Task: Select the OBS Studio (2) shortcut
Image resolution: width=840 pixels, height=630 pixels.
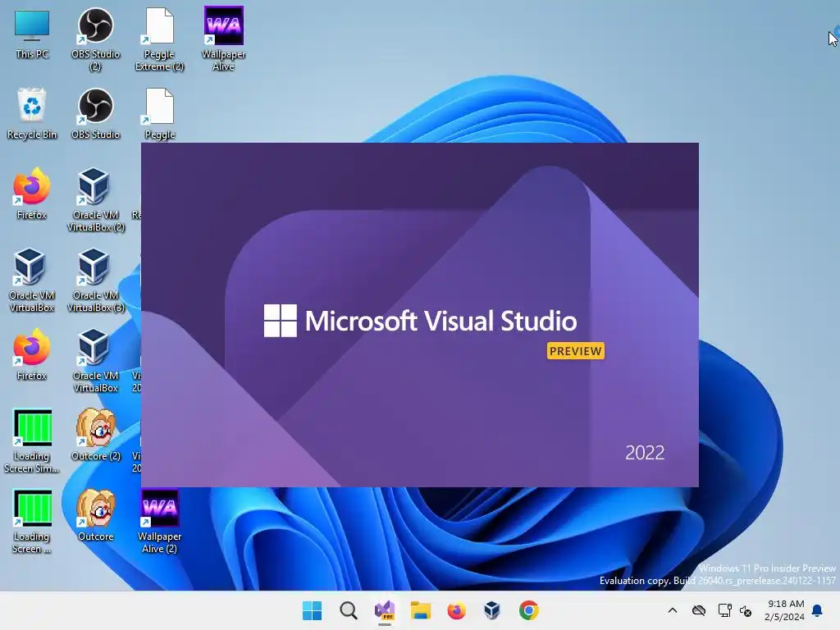Action: pos(95,39)
